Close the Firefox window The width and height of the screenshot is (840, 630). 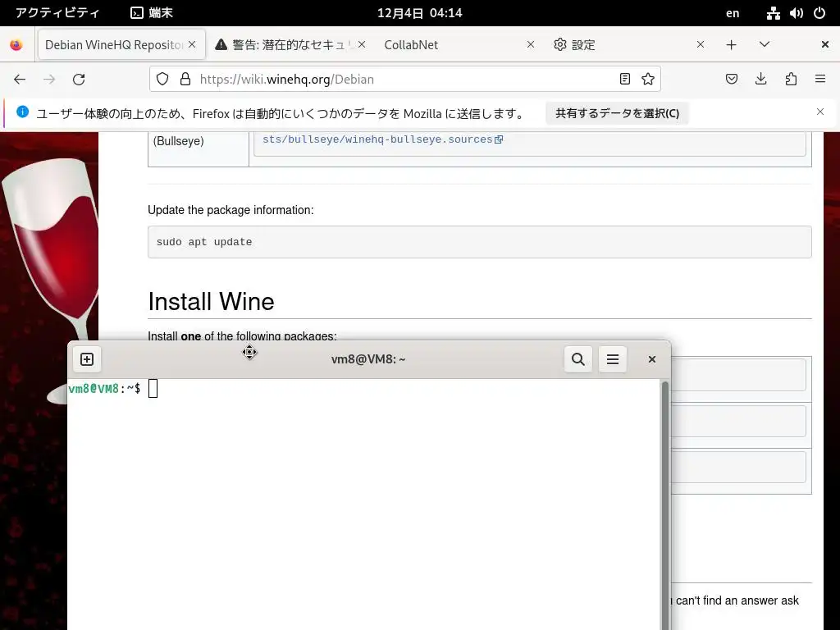pyautogui.click(x=825, y=44)
